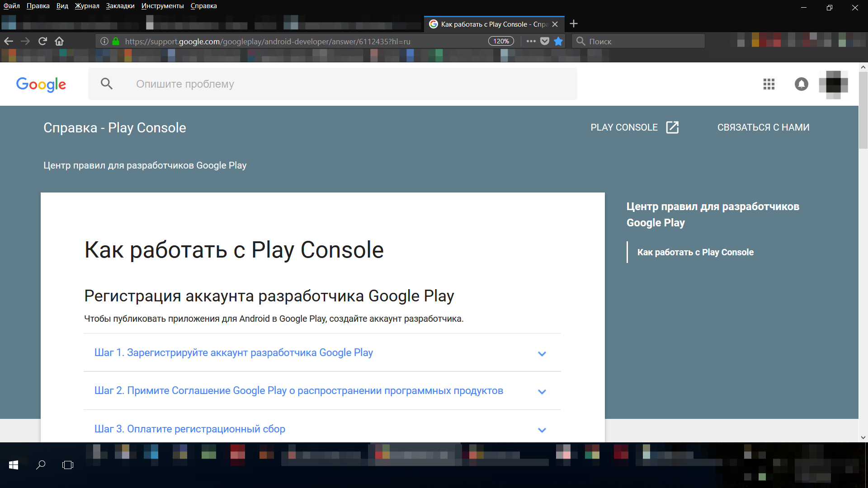The width and height of the screenshot is (868, 488).
Task: Open the Инструменты menu
Action: coord(162,6)
